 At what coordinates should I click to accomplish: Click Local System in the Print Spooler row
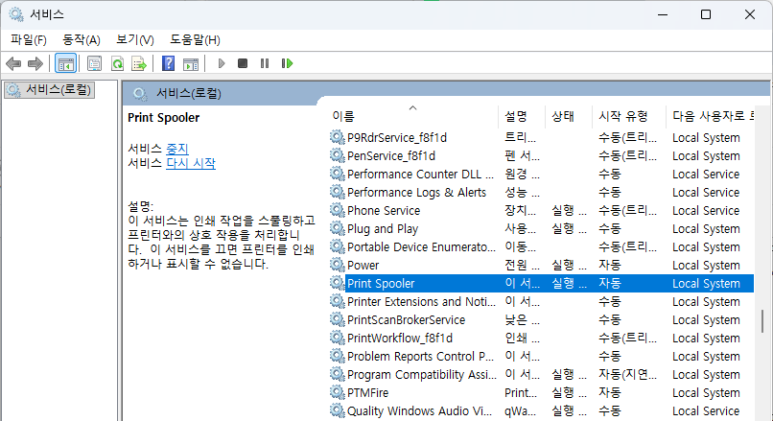coord(706,283)
